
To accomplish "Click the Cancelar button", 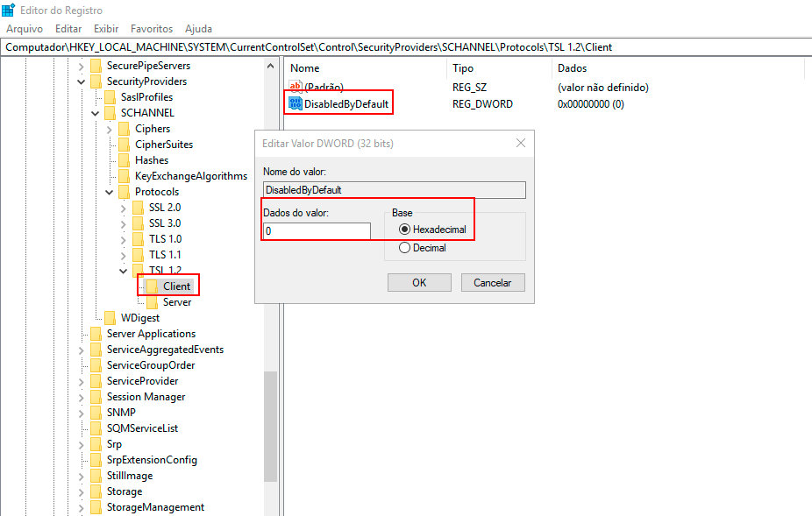I will click(x=493, y=283).
